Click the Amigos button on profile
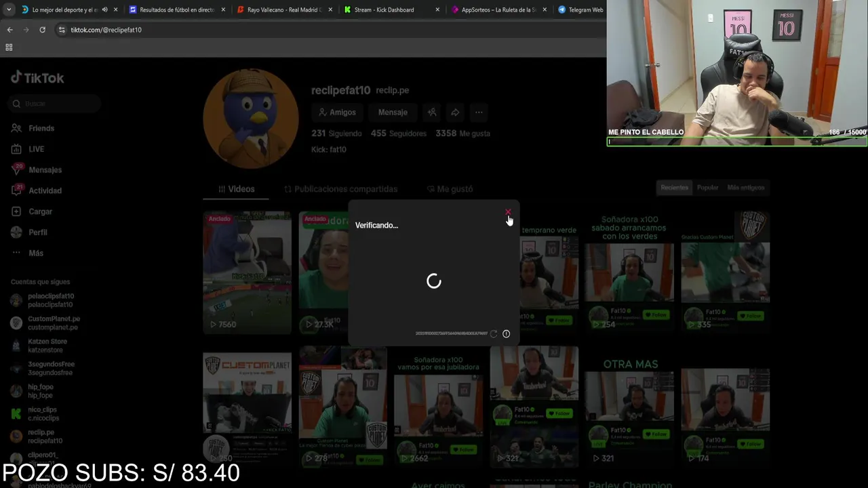This screenshot has height=488, width=868. click(x=336, y=113)
